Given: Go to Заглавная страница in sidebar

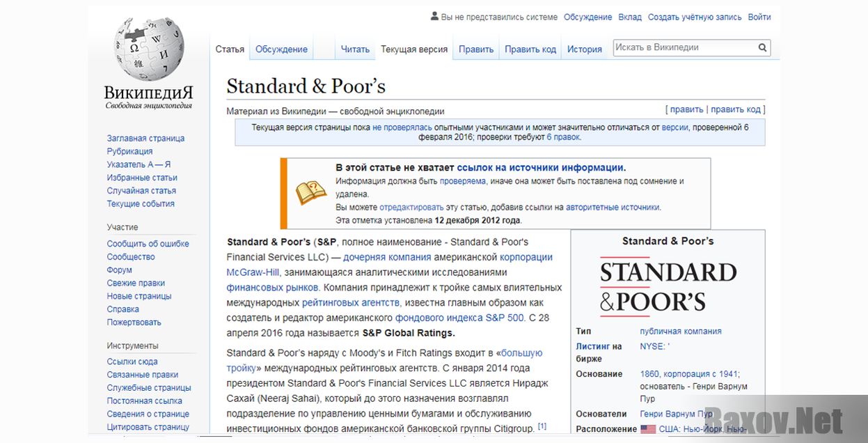Looking at the screenshot, I should [145, 139].
